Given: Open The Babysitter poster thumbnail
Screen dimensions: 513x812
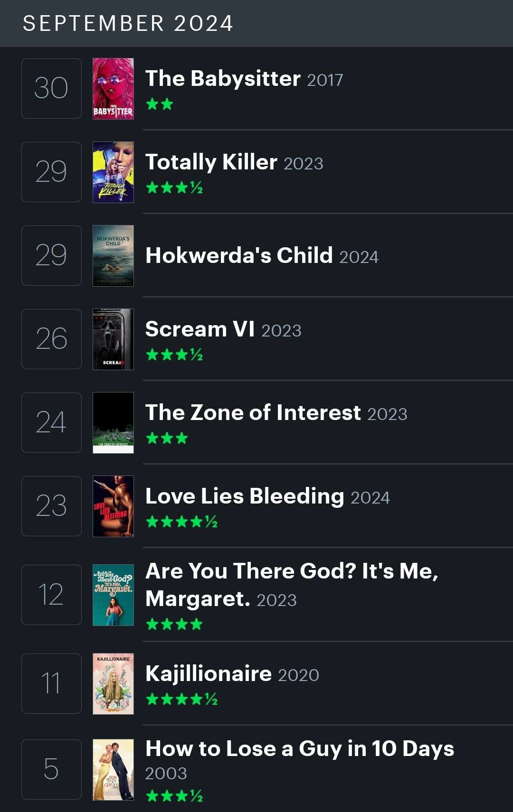Looking at the screenshot, I should click(113, 89).
